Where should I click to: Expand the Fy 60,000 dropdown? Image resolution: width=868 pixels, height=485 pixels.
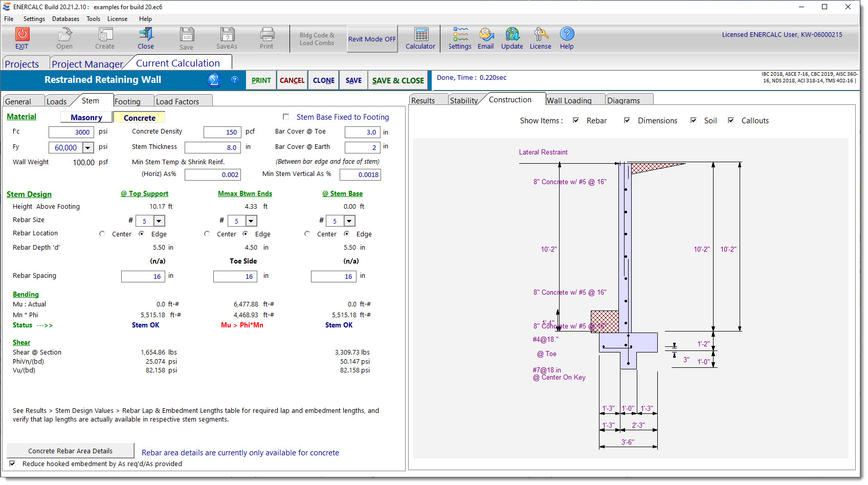(88, 148)
